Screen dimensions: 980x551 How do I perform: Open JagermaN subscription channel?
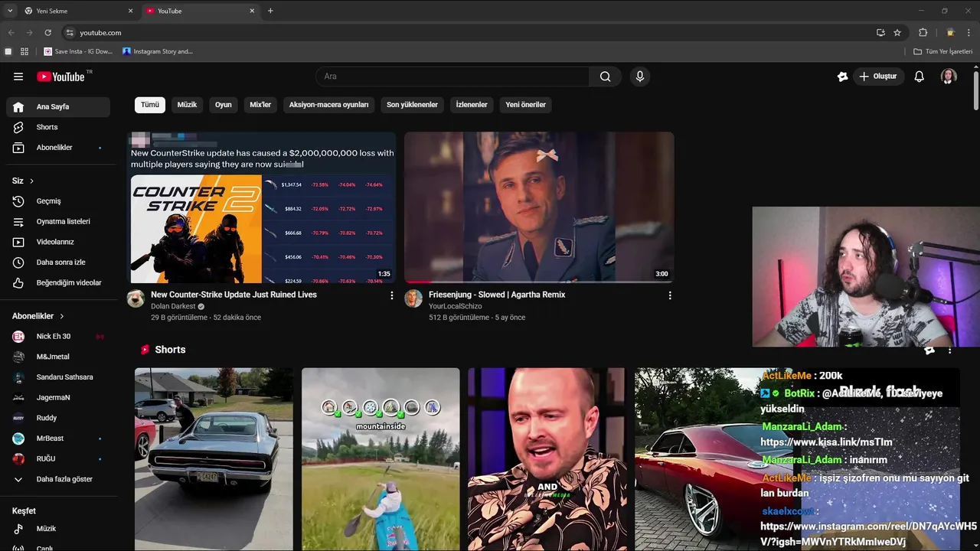click(58, 398)
